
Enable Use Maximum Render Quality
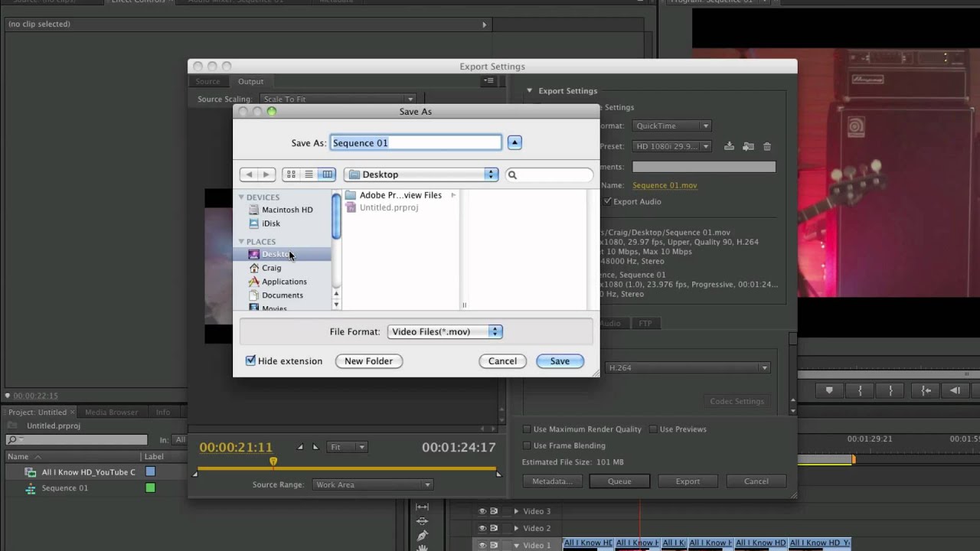527,429
